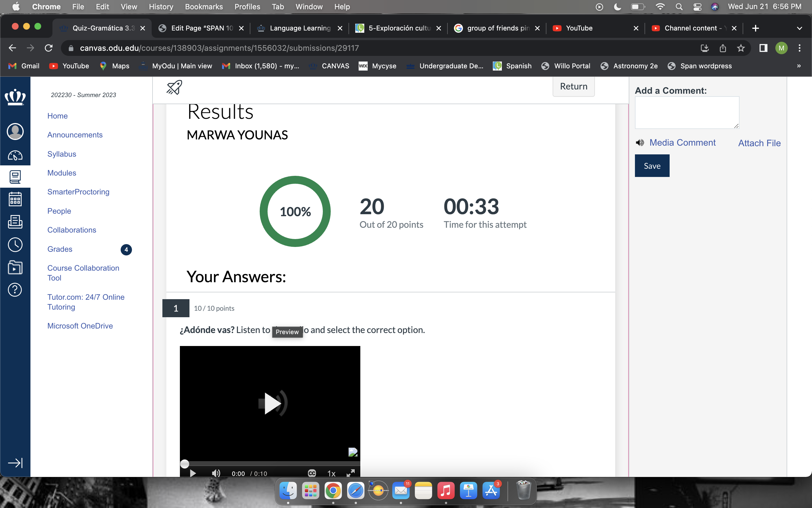Open the Canvas Studio media icon
The image size is (812, 508).
click(x=15, y=268)
